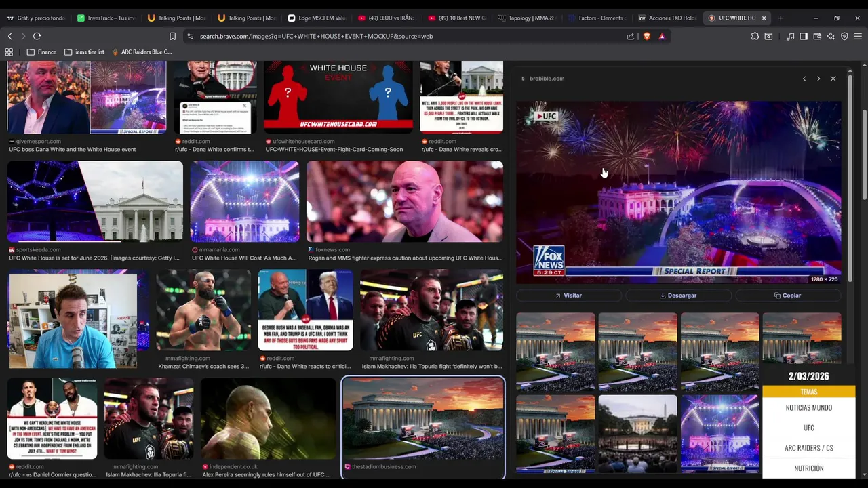
Task: Open the items tier list bookmarks folder
Action: pyautogui.click(x=84, y=52)
